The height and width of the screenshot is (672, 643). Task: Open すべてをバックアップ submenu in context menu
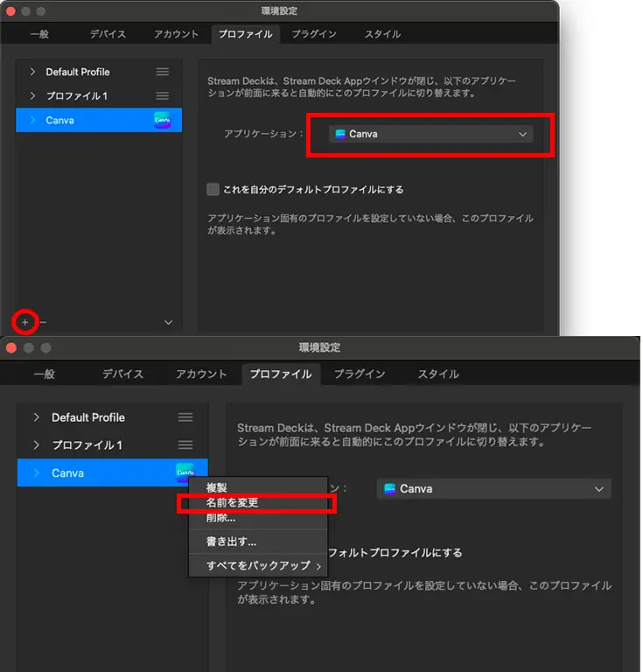[258, 566]
